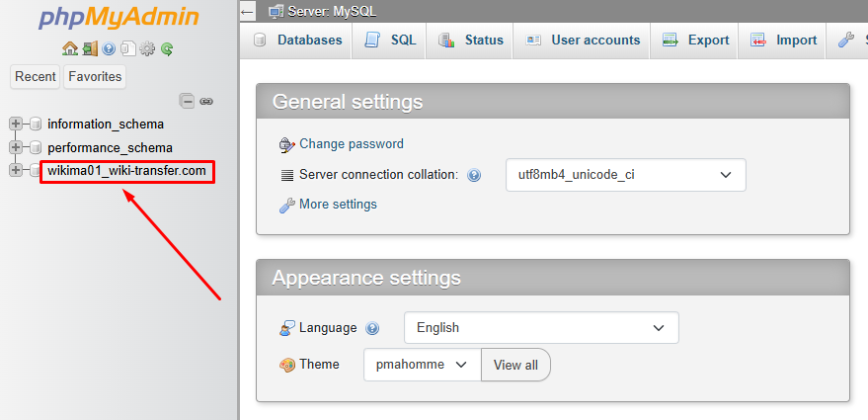Open the Theme dropdown showing pmahomme
This screenshot has width=868, height=420.
pyautogui.click(x=423, y=365)
